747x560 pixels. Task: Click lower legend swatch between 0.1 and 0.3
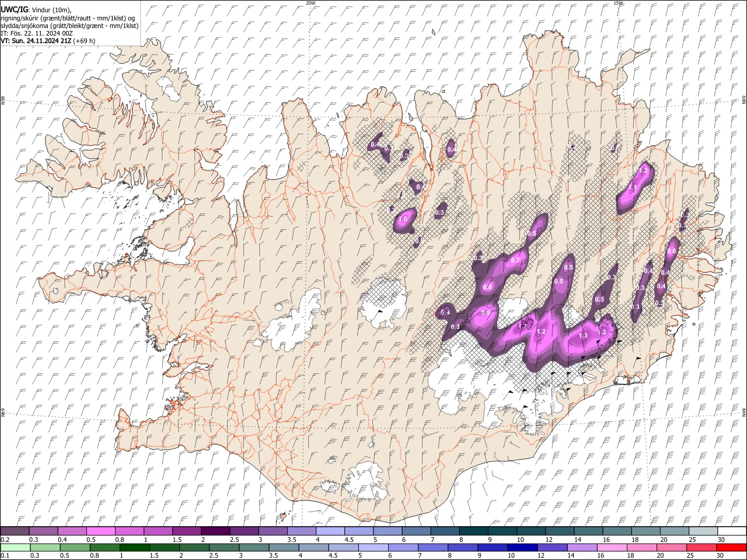(x=15, y=547)
